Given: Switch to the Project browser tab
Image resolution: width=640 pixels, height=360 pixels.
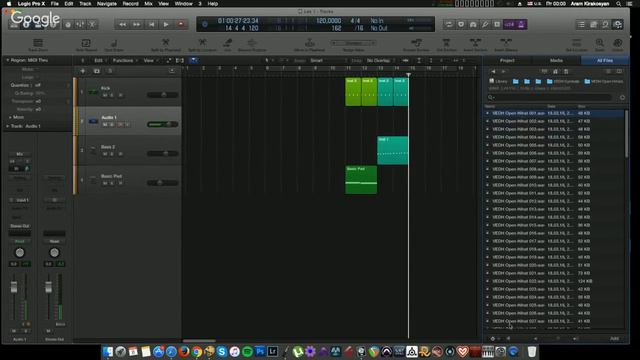Looking at the screenshot, I should [x=507, y=60].
